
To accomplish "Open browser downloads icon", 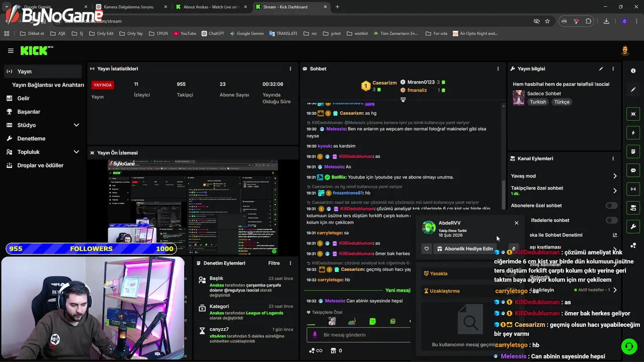I will click(606, 21).
